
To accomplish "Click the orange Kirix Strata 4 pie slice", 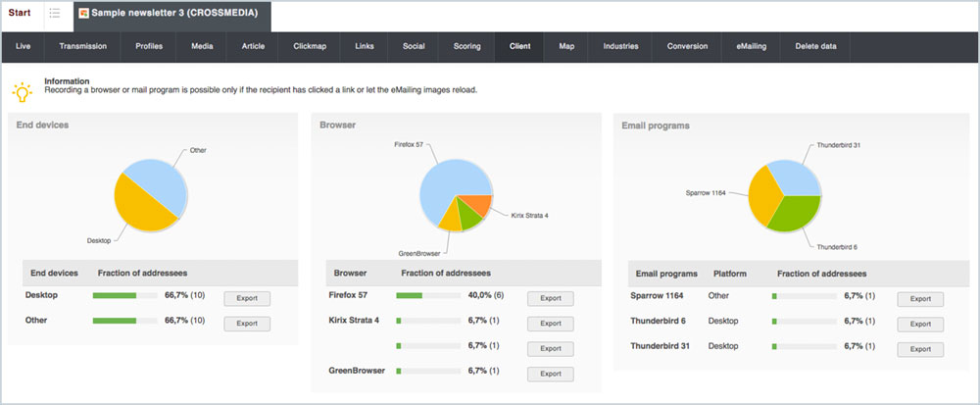I will tap(476, 205).
